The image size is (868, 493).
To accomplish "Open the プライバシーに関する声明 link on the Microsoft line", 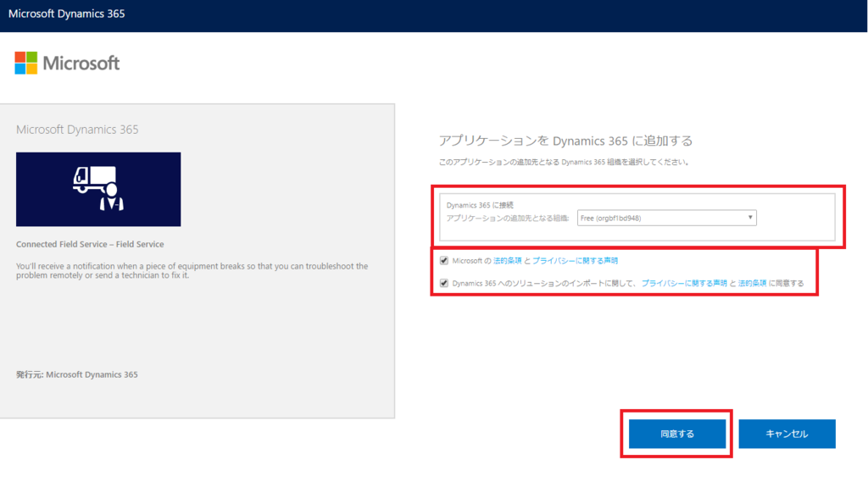I will 575,261.
